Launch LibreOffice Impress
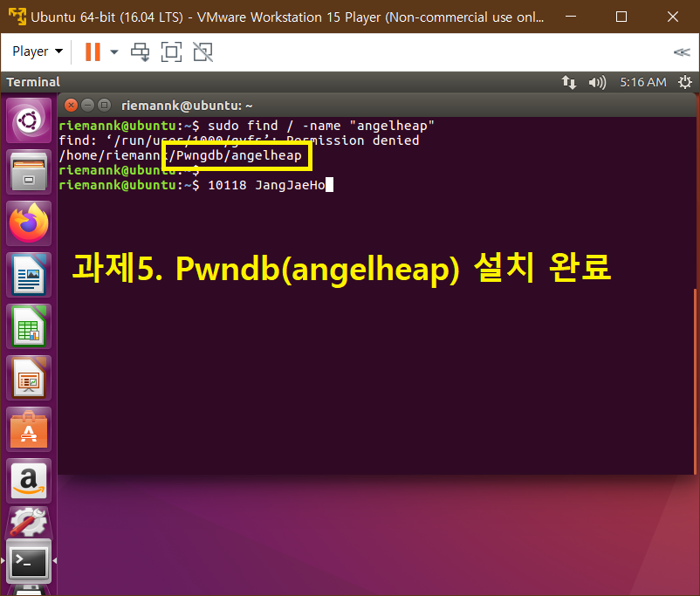 (x=29, y=378)
